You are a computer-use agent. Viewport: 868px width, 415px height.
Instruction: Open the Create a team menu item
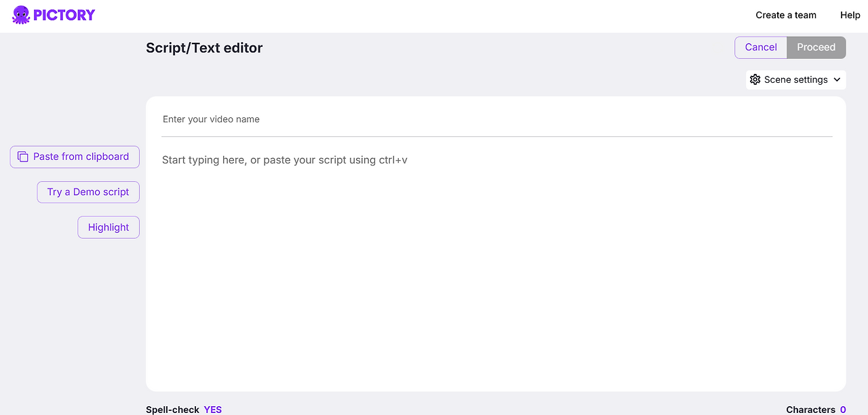[786, 15]
